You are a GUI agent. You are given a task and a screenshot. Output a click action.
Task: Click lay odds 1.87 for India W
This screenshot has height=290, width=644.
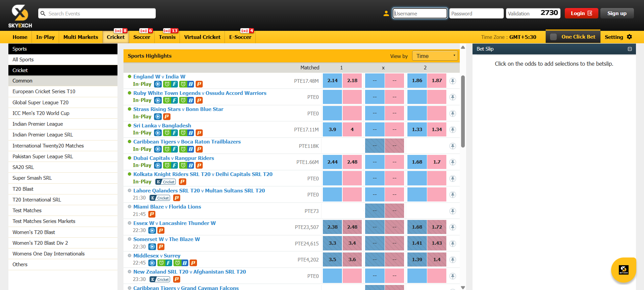[437, 81]
